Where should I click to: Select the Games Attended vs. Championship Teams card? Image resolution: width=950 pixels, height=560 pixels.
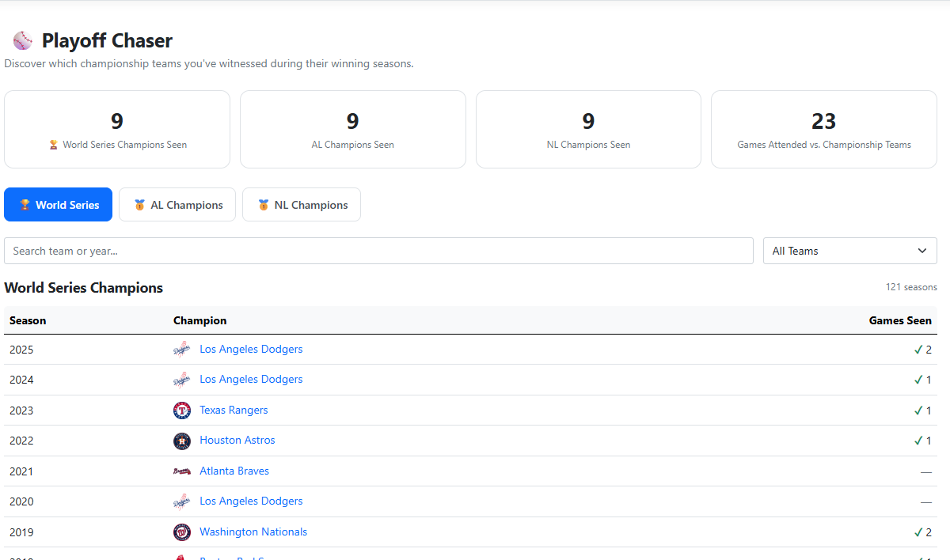coord(824,129)
